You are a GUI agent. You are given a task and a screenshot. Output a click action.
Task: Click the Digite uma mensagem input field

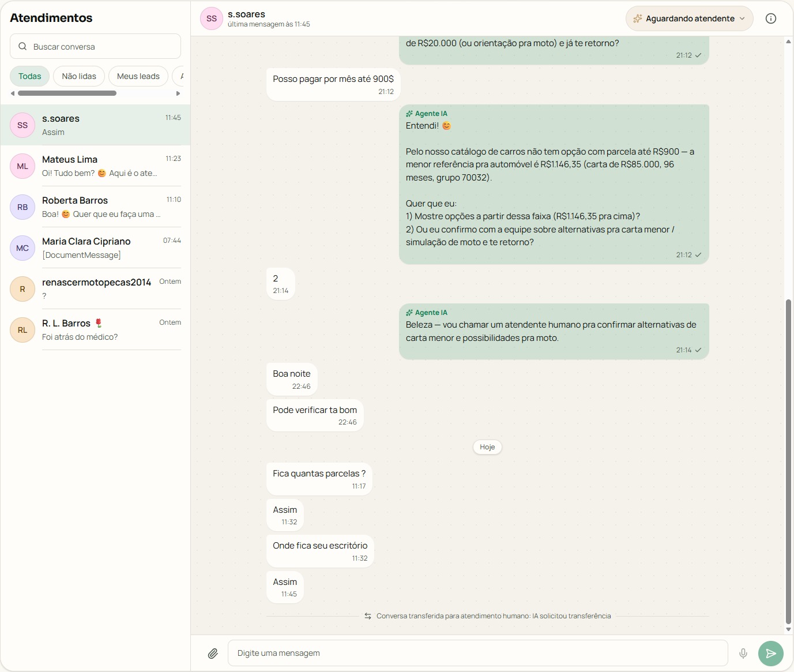[x=477, y=653]
